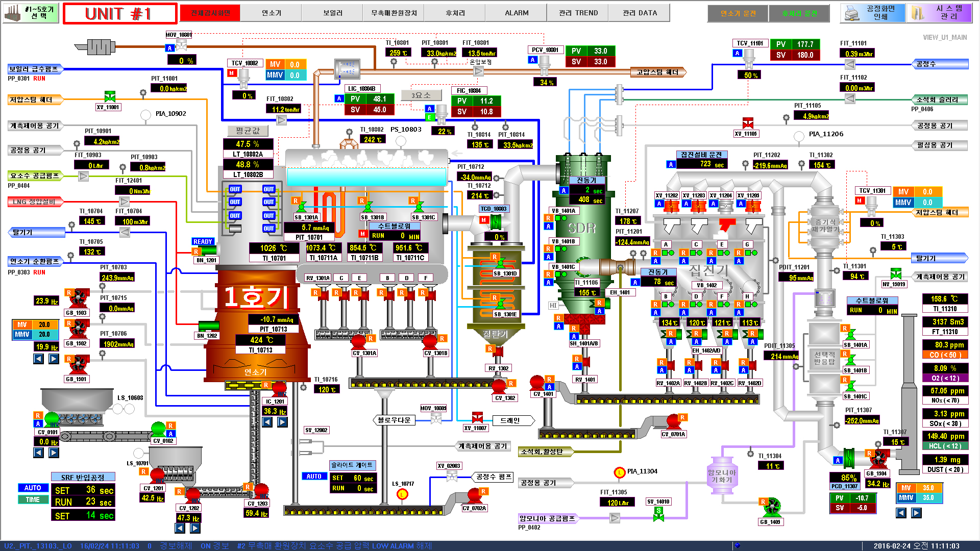Click the XV_02003 valve icon
The image size is (980, 551).
[452, 476]
